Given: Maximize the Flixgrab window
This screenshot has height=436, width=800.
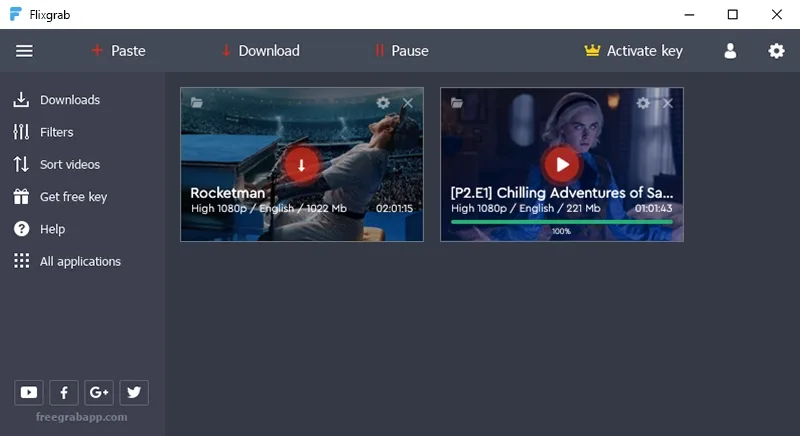Looking at the screenshot, I should point(733,15).
